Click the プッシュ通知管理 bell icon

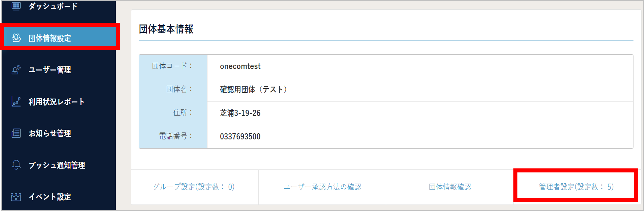click(x=16, y=165)
